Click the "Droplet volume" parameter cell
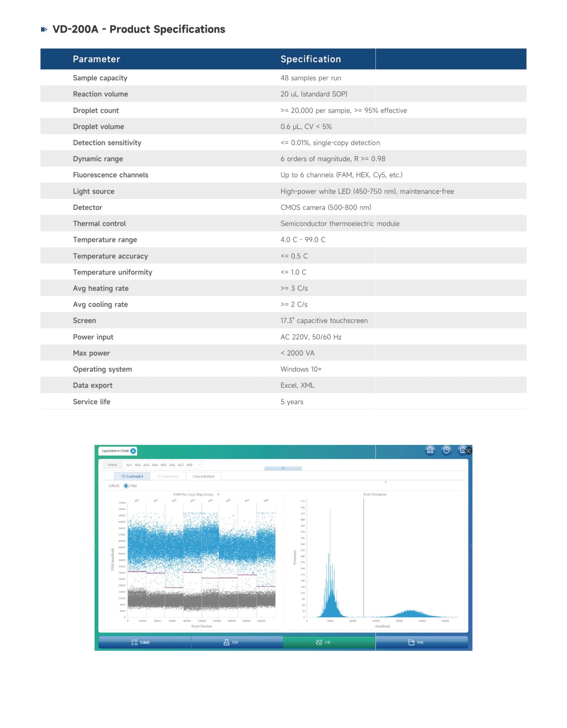The image size is (567, 728). [x=98, y=127]
